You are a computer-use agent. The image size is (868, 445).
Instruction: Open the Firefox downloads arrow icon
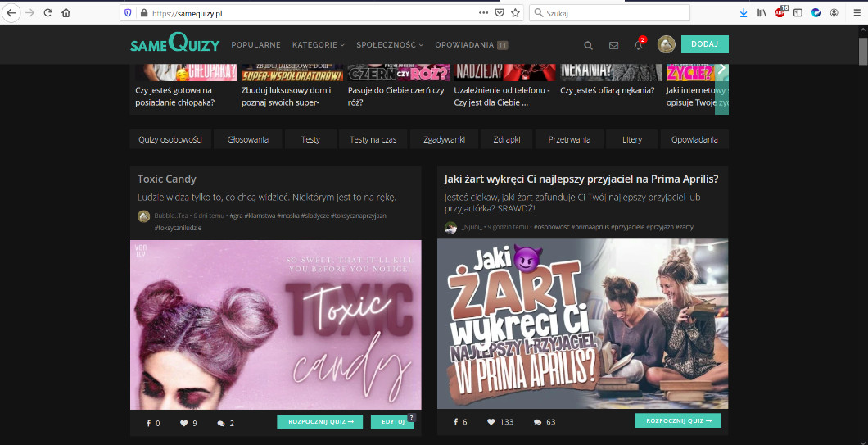[x=744, y=13]
